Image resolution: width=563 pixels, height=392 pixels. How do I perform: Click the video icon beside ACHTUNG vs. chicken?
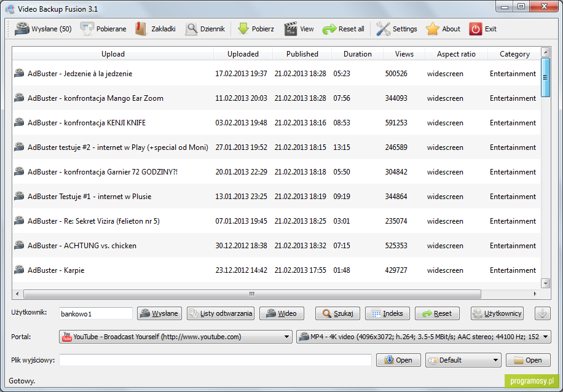pos(19,245)
